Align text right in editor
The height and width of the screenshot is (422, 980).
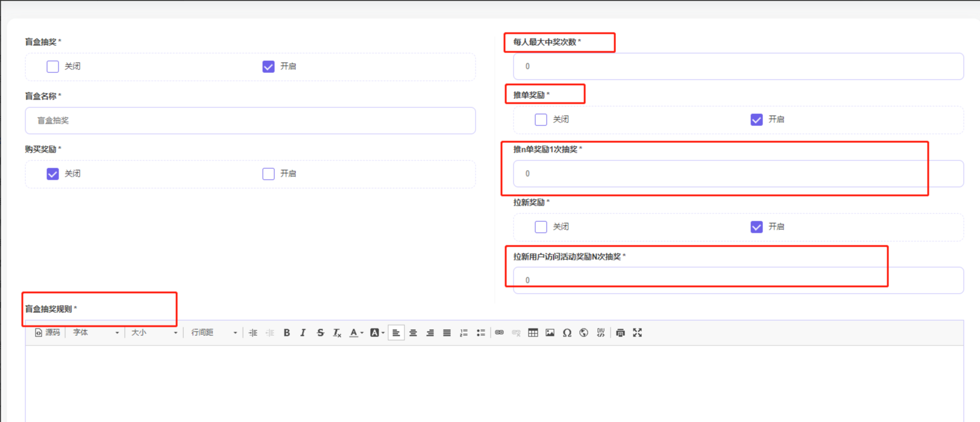click(x=430, y=333)
